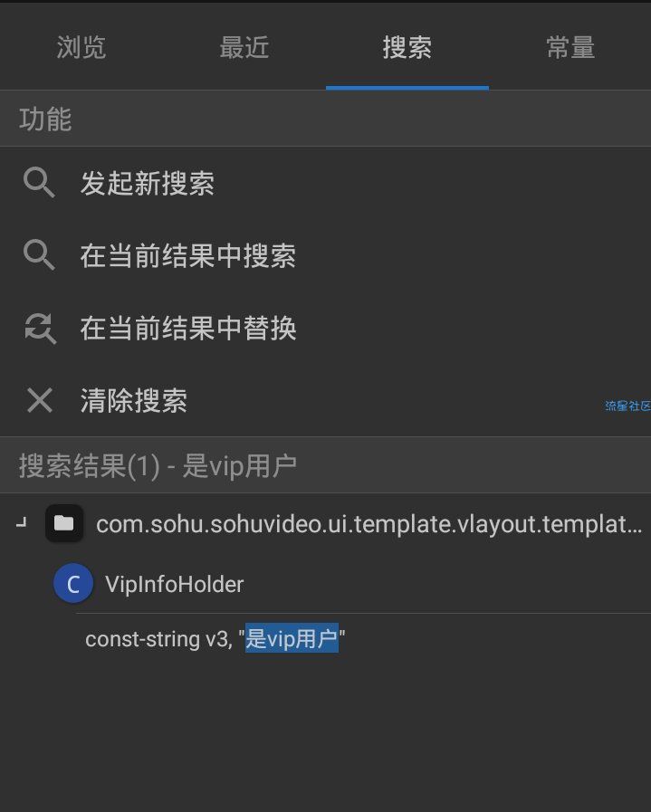
Task: Choose 在当前结果中搜索 option
Action: point(325,255)
